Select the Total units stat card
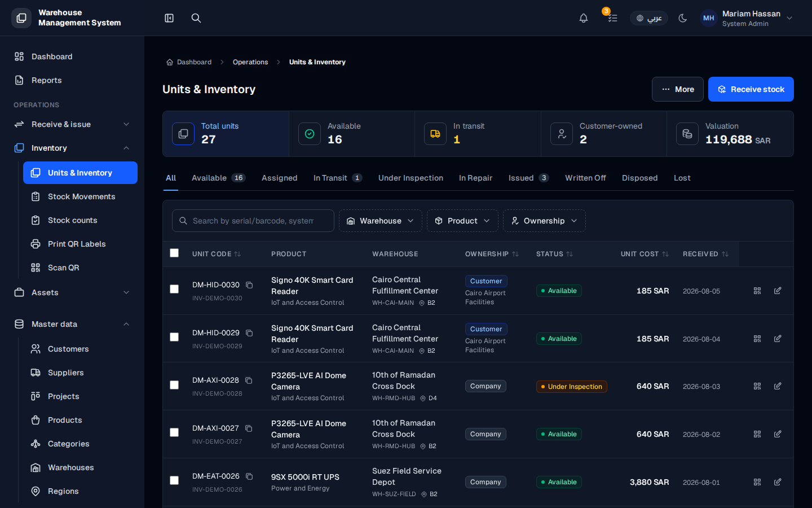This screenshot has height=508, width=812. 226,134
